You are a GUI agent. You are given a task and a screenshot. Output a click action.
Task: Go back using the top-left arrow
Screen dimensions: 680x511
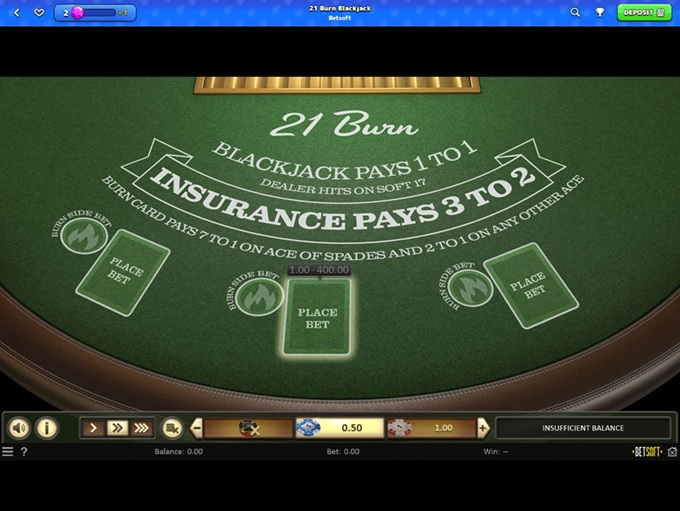[16, 13]
